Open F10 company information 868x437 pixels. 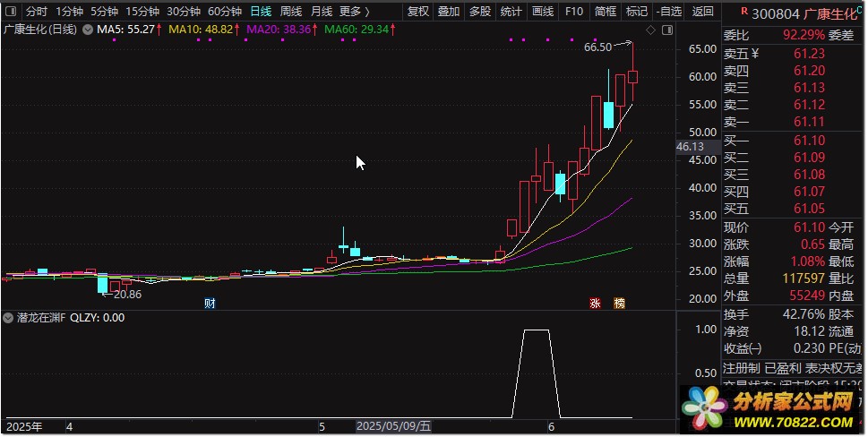[574, 11]
